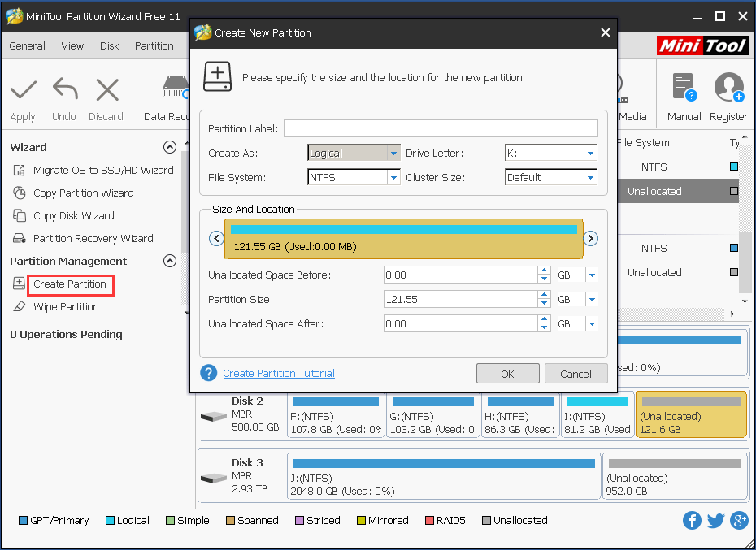This screenshot has height=550, width=756.
Task: Confirm the new partition with OK
Action: (x=507, y=373)
